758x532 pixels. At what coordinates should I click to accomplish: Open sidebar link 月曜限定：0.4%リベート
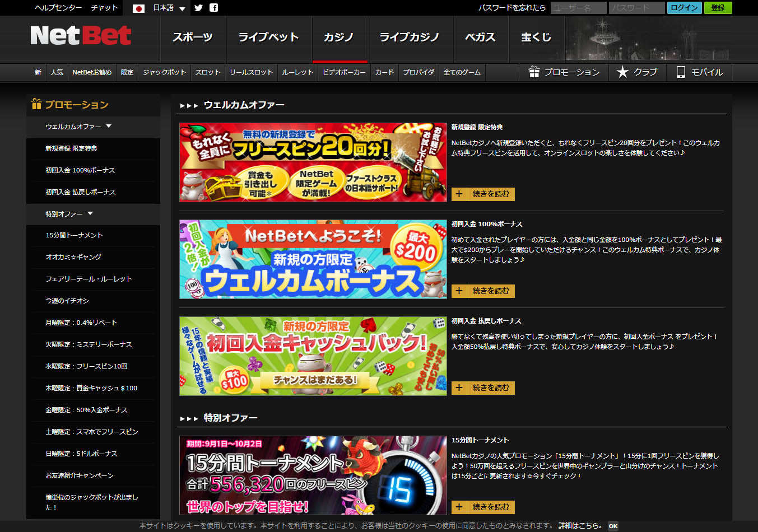click(x=81, y=323)
